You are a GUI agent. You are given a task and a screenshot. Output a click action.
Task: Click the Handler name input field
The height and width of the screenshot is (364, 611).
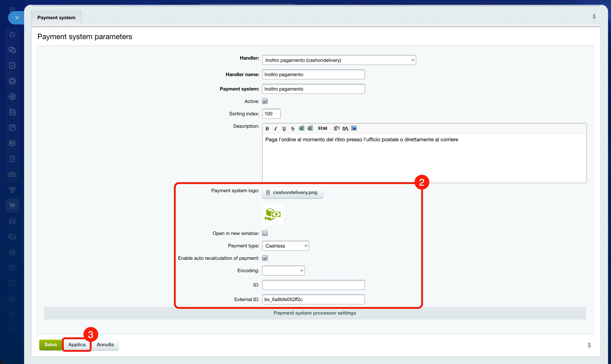click(313, 74)
